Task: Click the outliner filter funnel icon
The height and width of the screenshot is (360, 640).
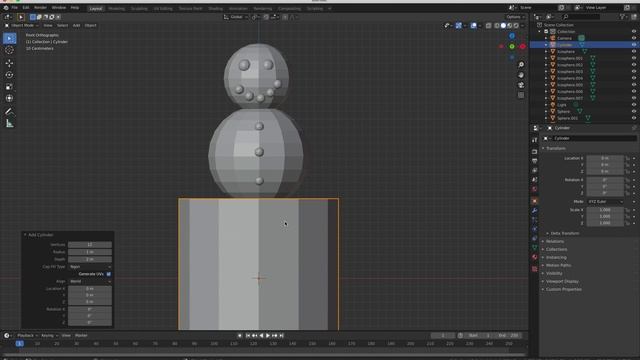Action: point(622,17)
